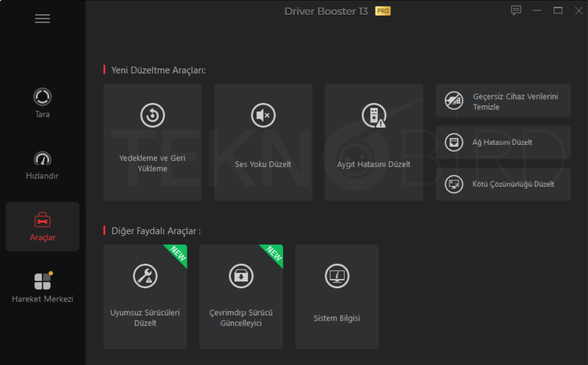The height and width of the screenshot is (365, 588).
Task: Maximize the Driver Booster window
Action: [558, 10]
